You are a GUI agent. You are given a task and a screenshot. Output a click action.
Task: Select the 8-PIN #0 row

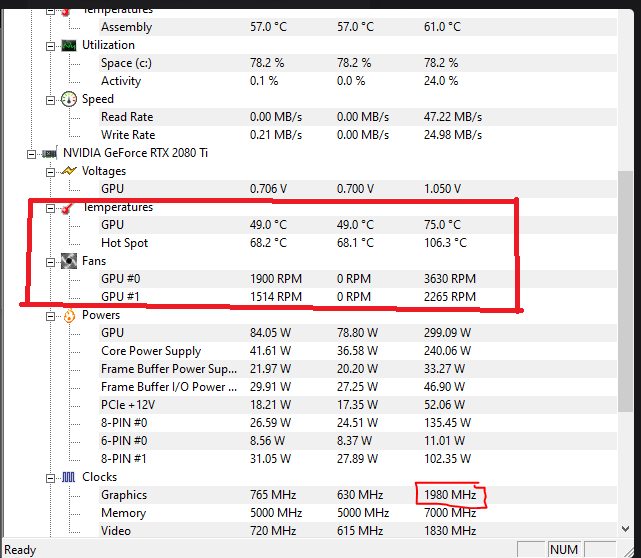(358, 423)
